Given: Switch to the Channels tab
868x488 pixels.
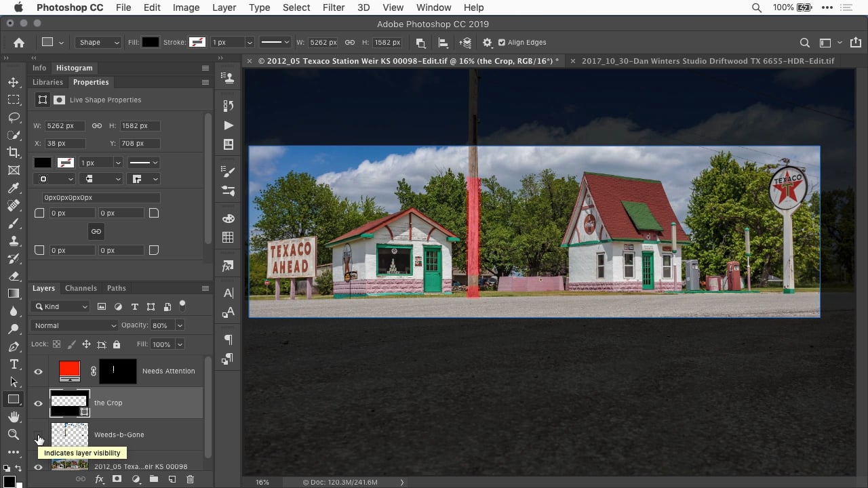Looking at the screenshot, I should coord(81,288).
